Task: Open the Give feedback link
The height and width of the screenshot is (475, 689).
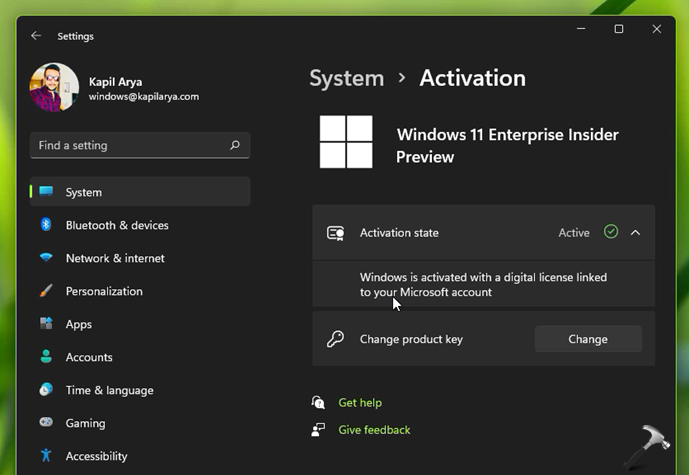Action: 374,429
